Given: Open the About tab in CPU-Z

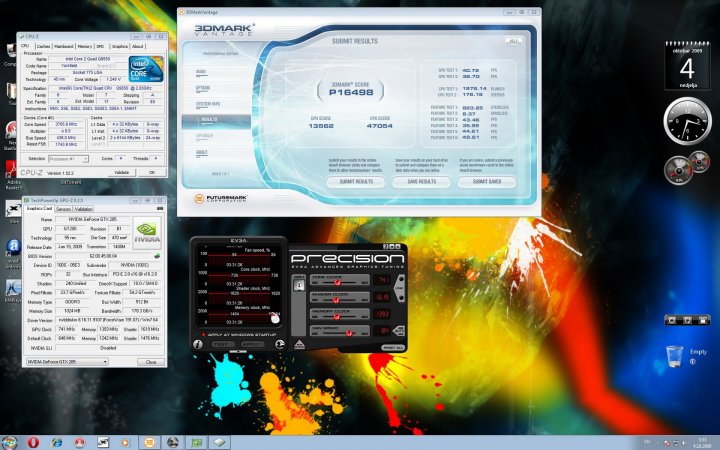Looking at the screenshot, I should (138, 46).
